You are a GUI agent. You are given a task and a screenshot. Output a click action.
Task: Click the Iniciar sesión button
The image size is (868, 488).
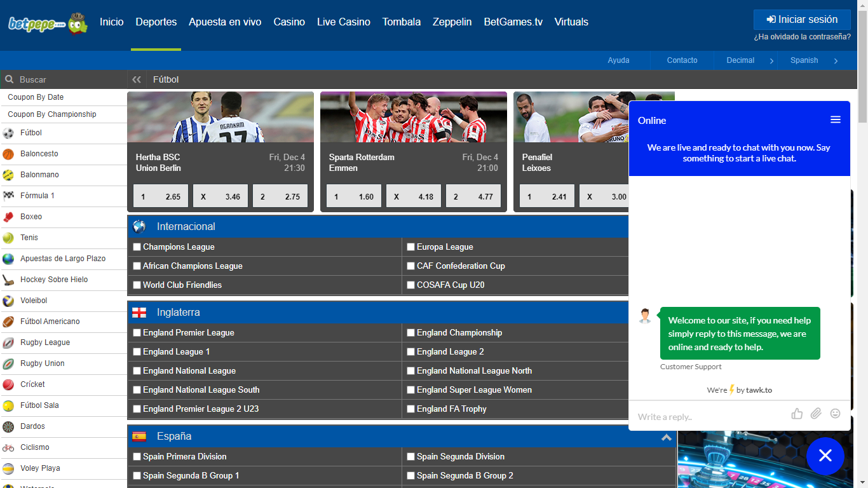pos(802,20)
